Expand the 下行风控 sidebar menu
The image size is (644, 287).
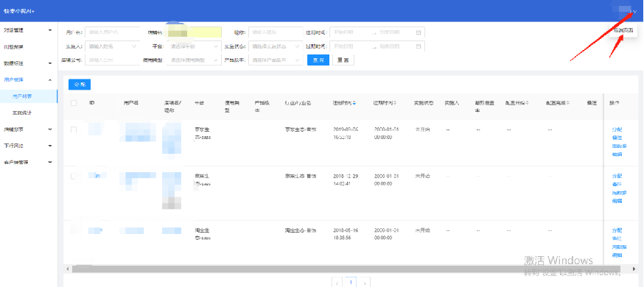(28, 146)
